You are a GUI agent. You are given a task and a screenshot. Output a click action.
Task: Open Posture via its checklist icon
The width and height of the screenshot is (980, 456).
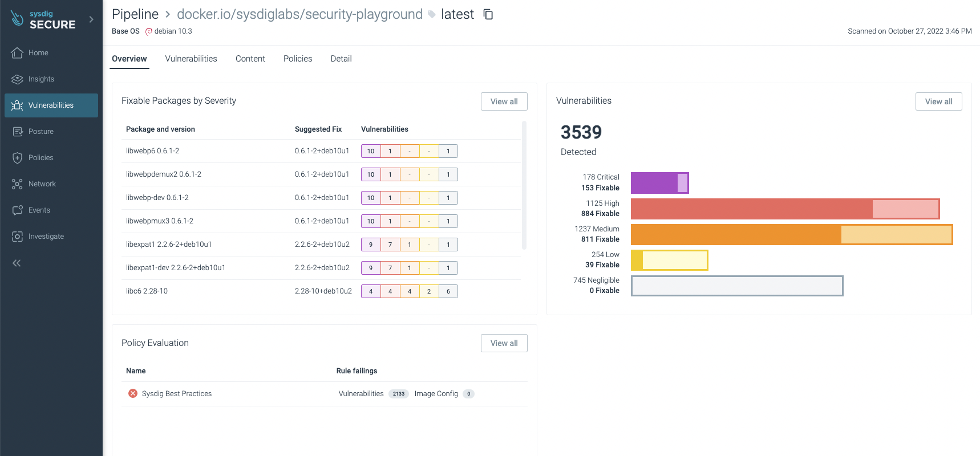point(17,131)
